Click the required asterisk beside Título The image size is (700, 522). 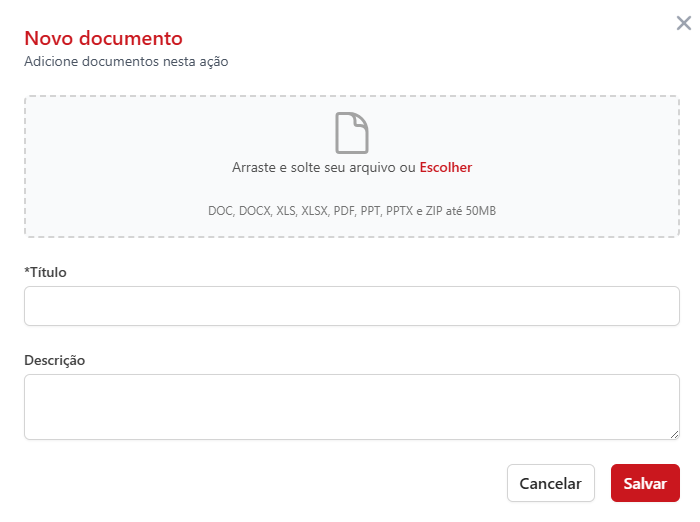pyautogui.click(x=26, y=272)
